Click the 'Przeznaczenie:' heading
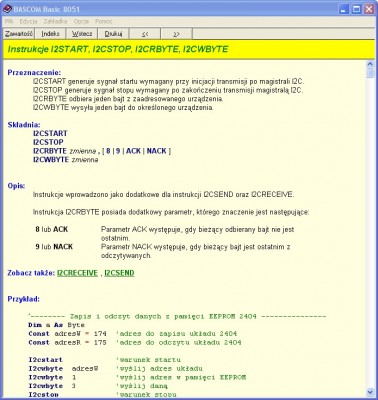378x400 pixels. click(34, 72)
